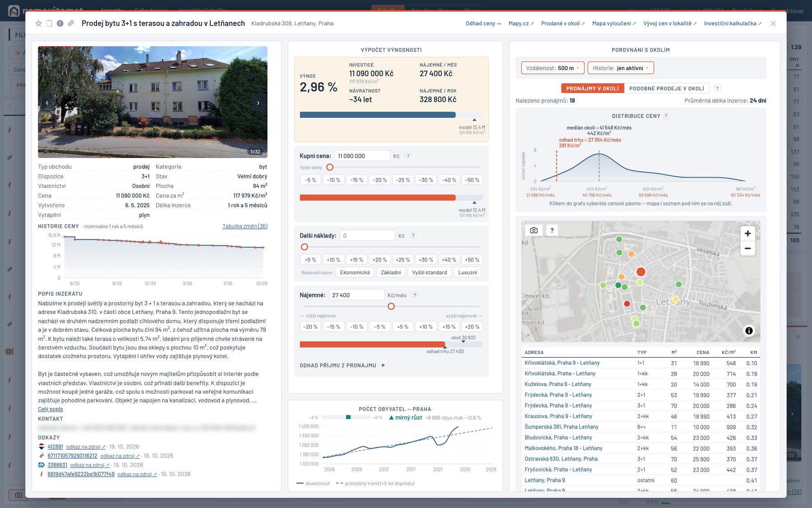Switch to Podobné prodeje v okolí tab
The height and width of the screenshot is (508, 812).
[667, 89]
